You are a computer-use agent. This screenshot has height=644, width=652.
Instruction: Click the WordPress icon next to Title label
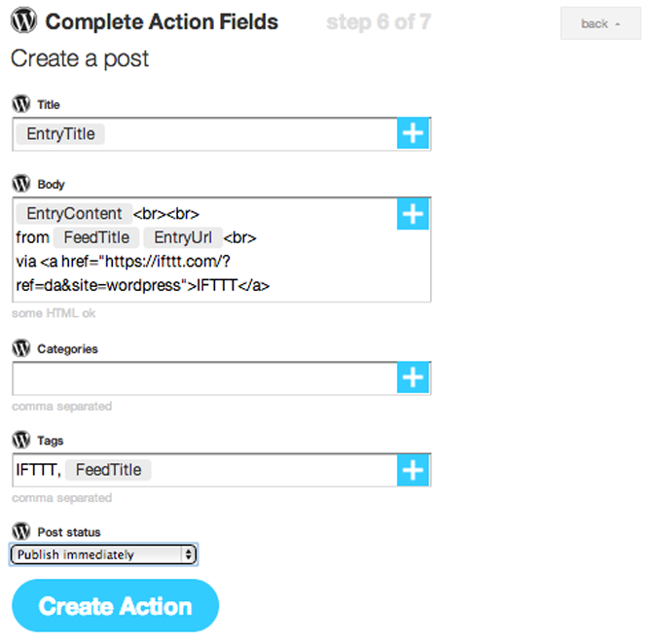coord(21,104)
